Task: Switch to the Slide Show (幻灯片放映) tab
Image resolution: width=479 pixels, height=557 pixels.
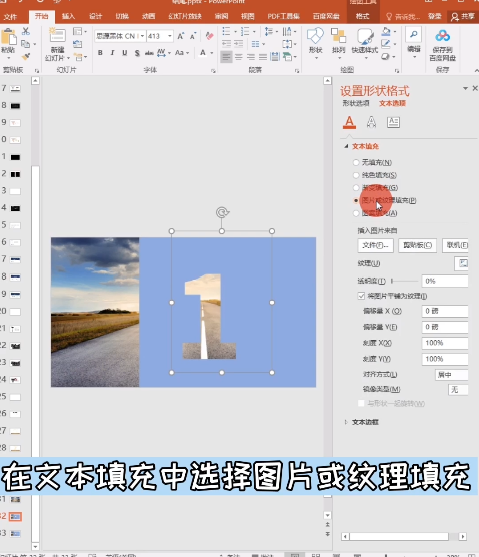Action: 185,16
